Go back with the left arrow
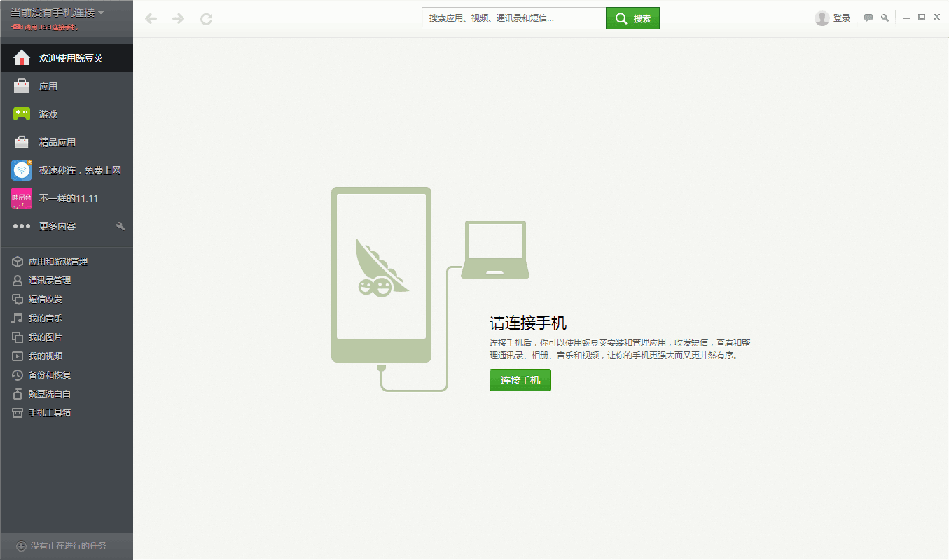This screenshot has width=949, height=560. pos(151,19)
